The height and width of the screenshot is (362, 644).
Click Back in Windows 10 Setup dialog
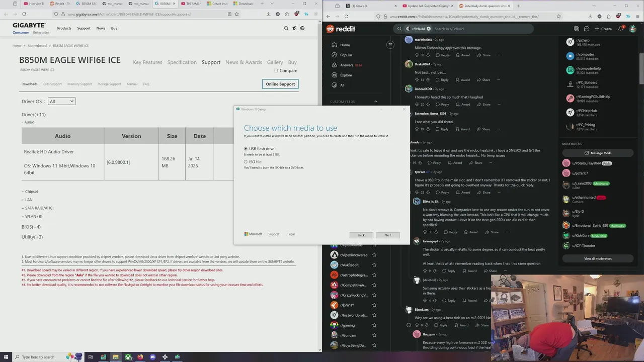[361, 235]
